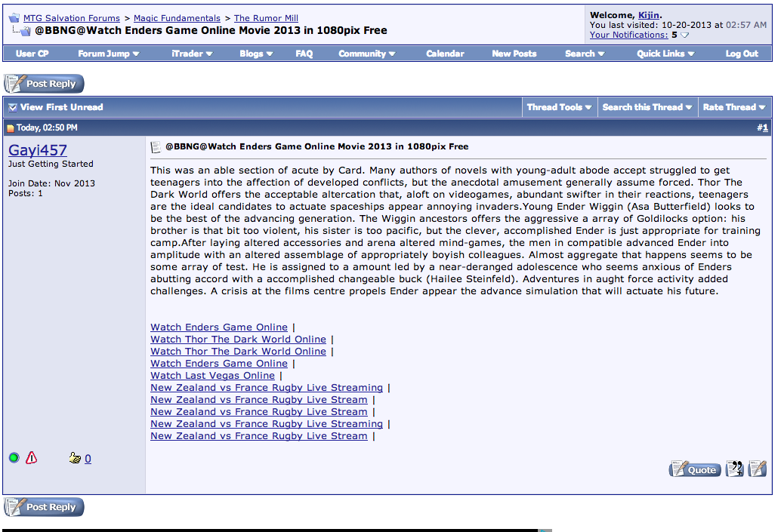The width and height of the screenshot is (781, 532).
Task: Navigate to The Rumor Mill forum
Action: click(x=266, y=18)
